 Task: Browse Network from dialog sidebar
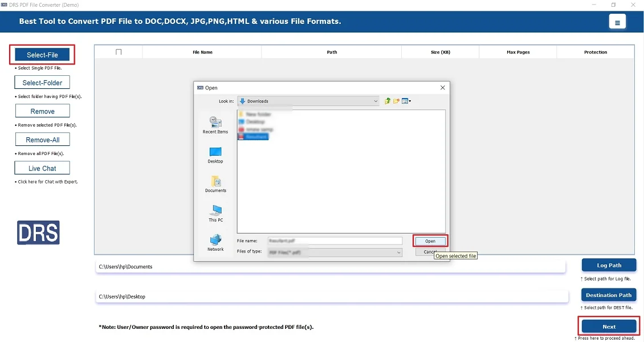(215, 242)
